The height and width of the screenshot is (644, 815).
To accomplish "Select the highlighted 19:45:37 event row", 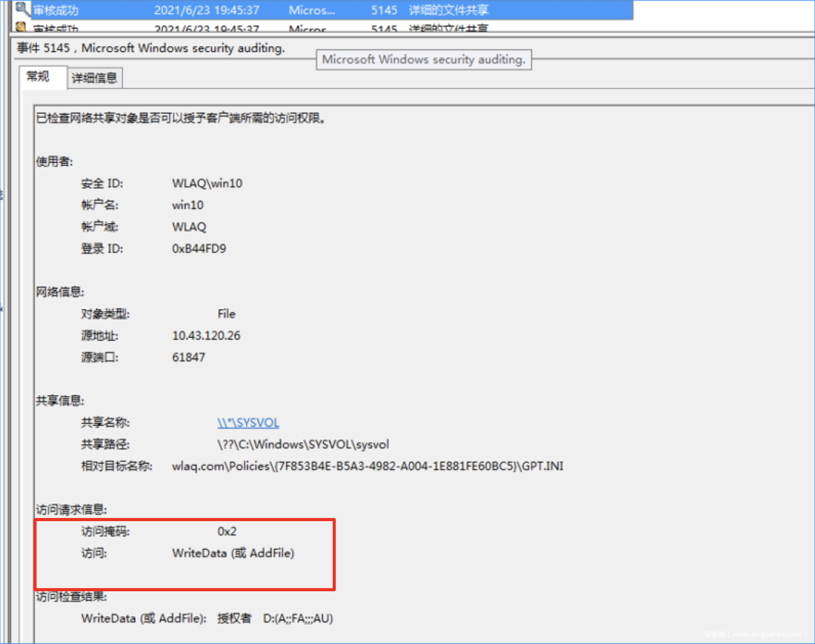I will pyautogui.click(x=322, y=10).
